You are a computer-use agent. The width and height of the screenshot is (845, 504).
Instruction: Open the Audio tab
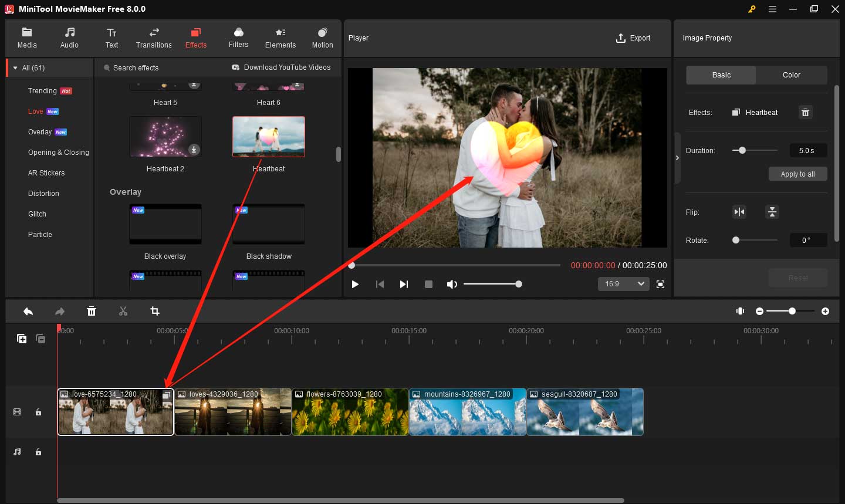pyautogui.click(x=69, y=38)
